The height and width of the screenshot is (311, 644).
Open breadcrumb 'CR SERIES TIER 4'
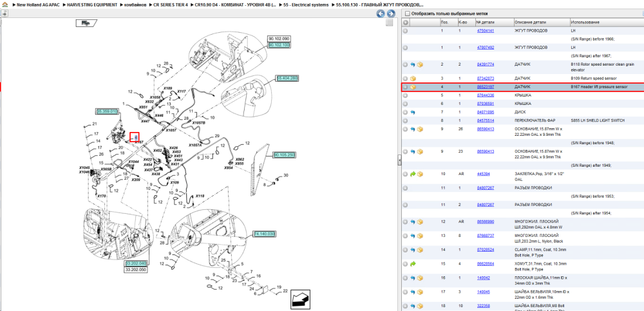(170, 5)
